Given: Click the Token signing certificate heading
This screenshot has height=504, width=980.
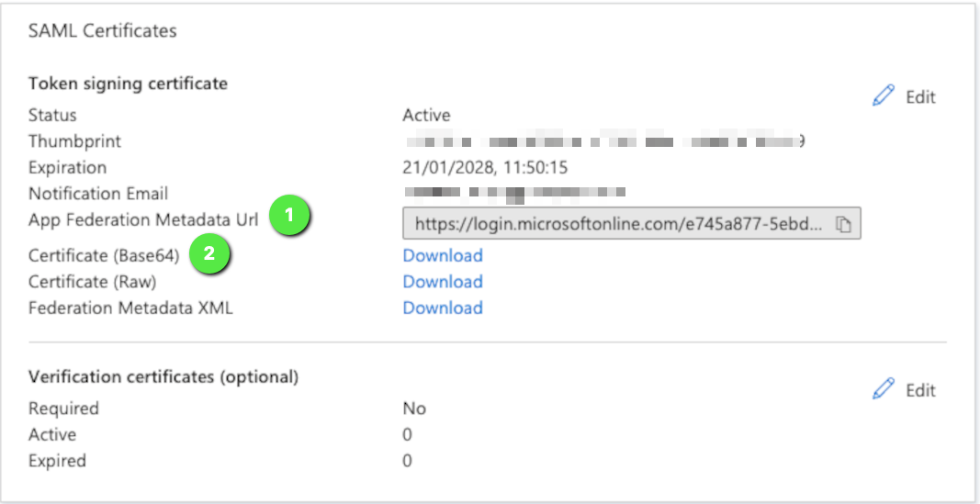Looking at the screenshot, I should pyautogui.click(x=128, y=83).
